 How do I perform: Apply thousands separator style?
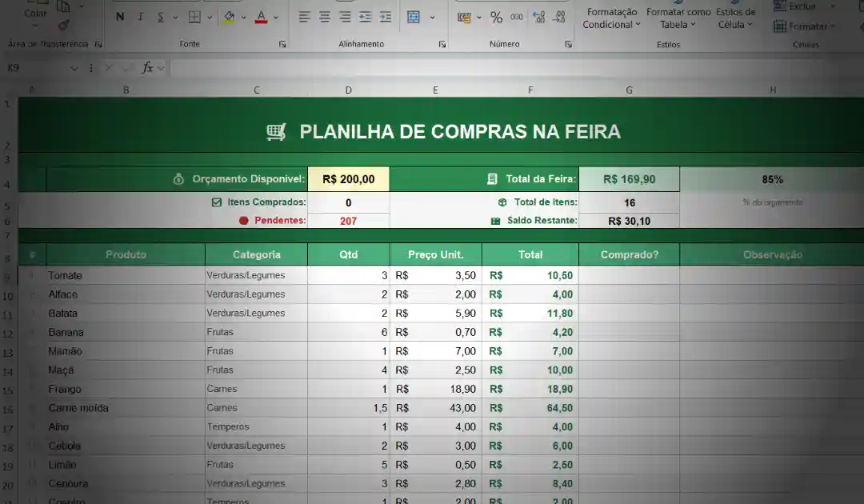[516, 17]
